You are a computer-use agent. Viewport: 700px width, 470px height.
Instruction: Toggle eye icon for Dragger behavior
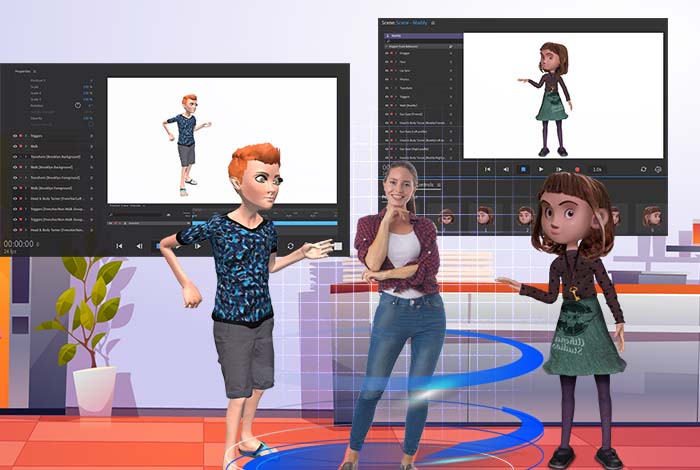click(387, 53)
